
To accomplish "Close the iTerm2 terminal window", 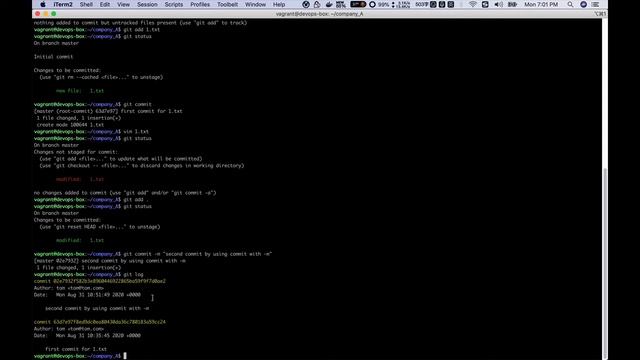I will coord(38,14).
